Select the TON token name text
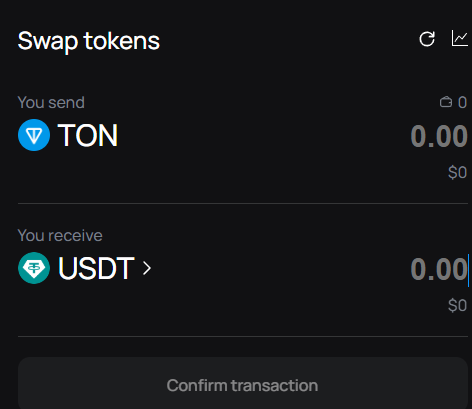 pos(88,135)
